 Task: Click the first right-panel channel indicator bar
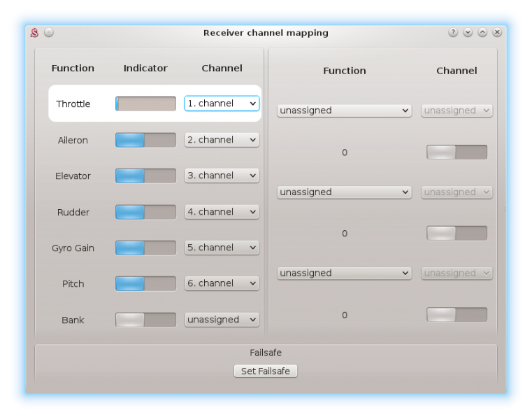pos(456,152)
